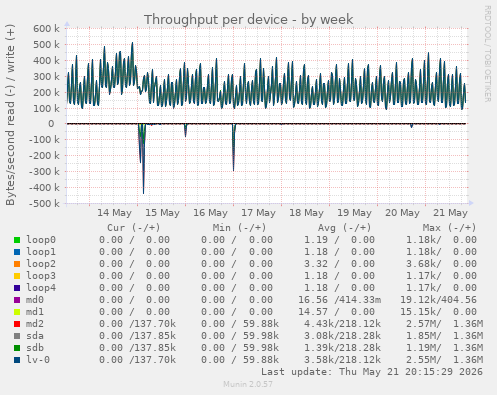Click the md2 red legend swatch
The width and height of the screenshot is (497, 395).
click(x=17, y=324)
